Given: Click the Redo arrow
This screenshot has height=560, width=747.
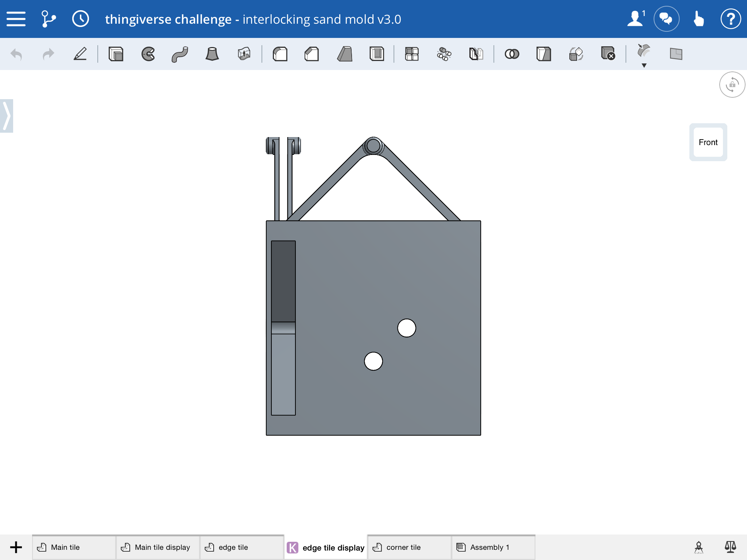Looking at the screenshot, I should pos(48,54).
